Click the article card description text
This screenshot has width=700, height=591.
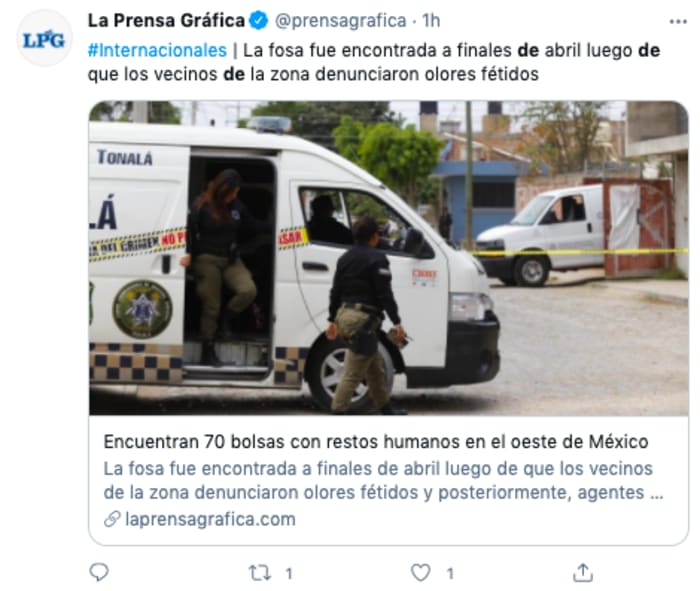383,480
